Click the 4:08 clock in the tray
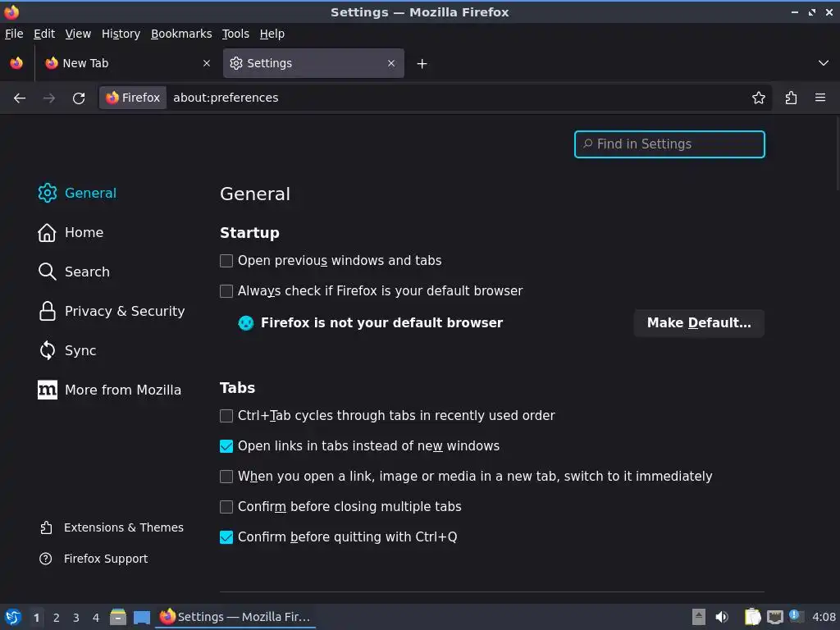Screen dimensions: 840x630 pyautogui.click(x=824, y=617)
